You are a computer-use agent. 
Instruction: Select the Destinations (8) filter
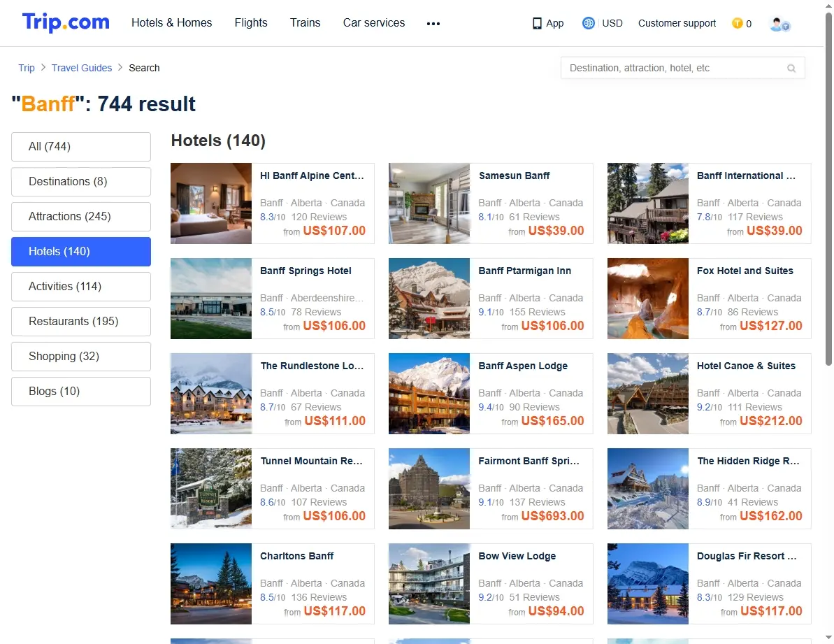81,181
